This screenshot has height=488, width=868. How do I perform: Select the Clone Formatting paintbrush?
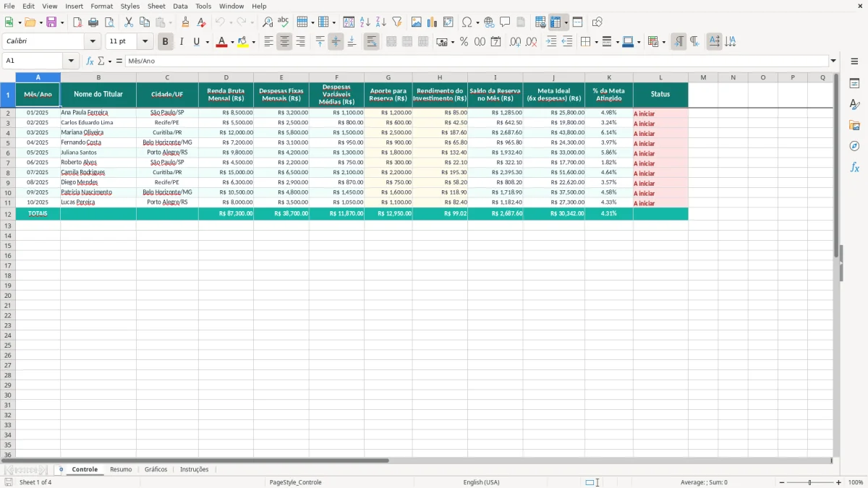(x=185, y=22)
